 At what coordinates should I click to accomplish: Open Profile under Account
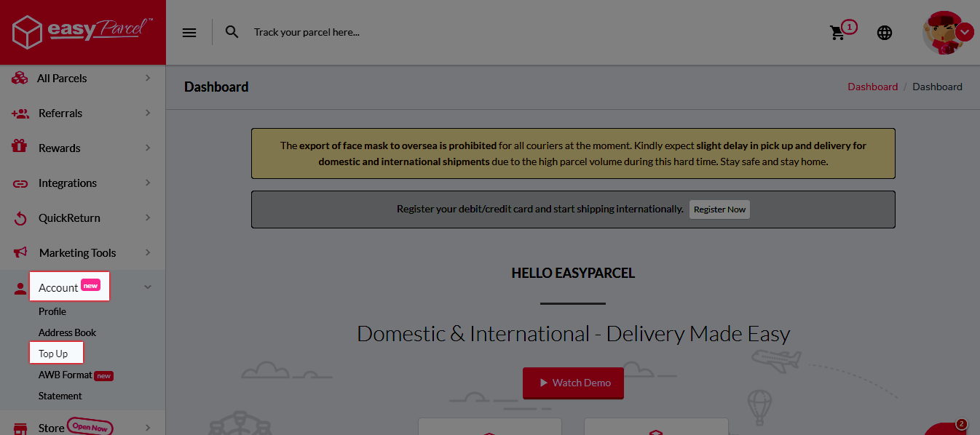pyautogui.click(x=52, y=311)
